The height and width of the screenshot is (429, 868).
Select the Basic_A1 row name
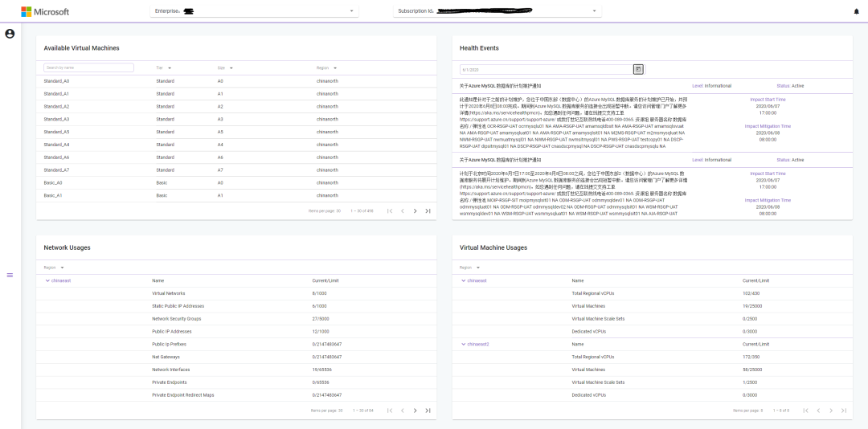pyautogui.click(x=53, y=195)
